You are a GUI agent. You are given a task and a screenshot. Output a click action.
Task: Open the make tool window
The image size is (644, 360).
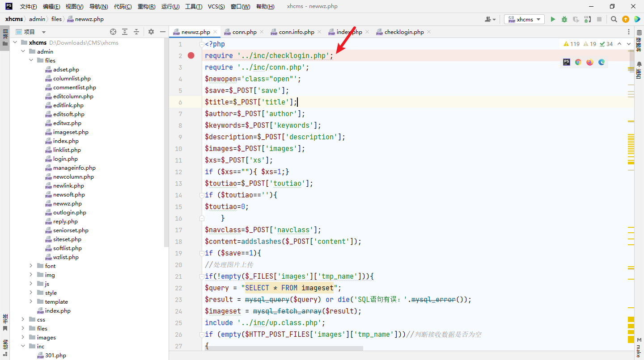pyautogui.click(x=639, y=347)
